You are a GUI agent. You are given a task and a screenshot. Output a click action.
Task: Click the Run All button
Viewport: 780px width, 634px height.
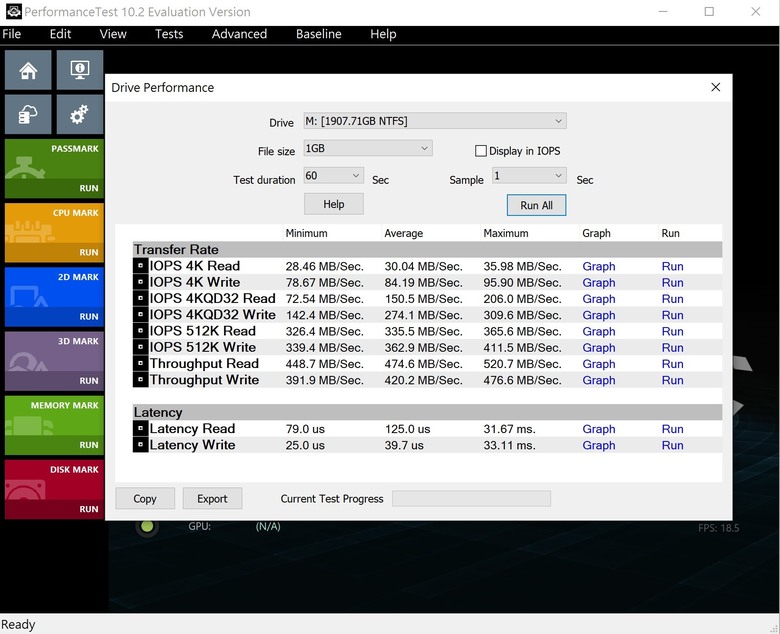point(536,205)
